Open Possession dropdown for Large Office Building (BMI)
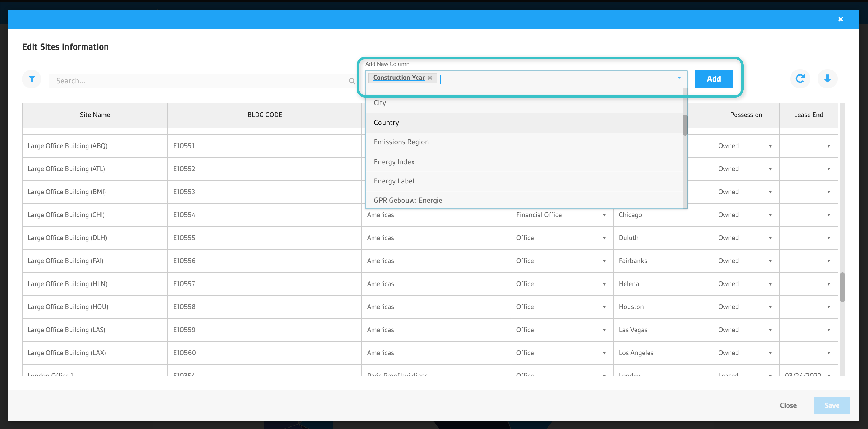 pyautogui.click(x=770, y=192)
